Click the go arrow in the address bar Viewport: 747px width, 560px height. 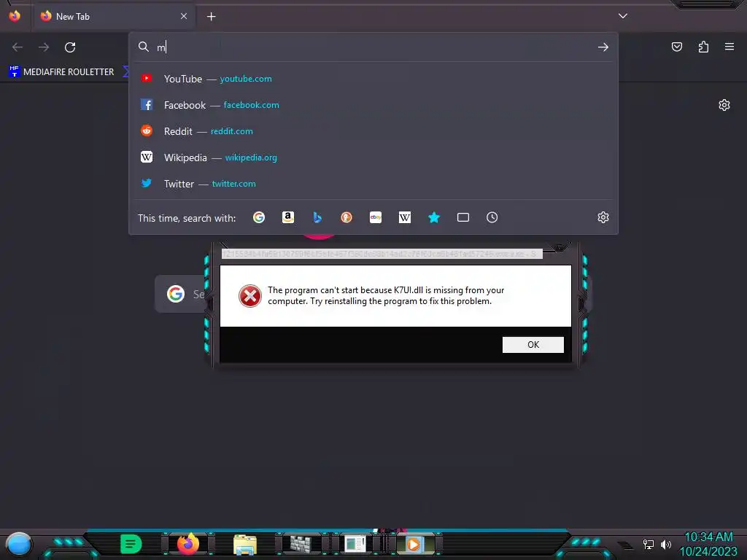603,47
